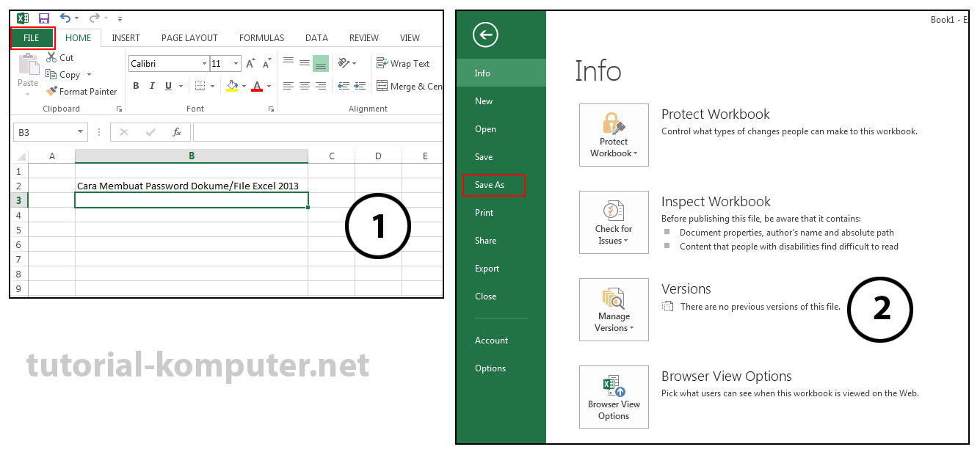Toggle Bold formatting
The height and width of the screenshot is (455, 980).
[136, 86]
